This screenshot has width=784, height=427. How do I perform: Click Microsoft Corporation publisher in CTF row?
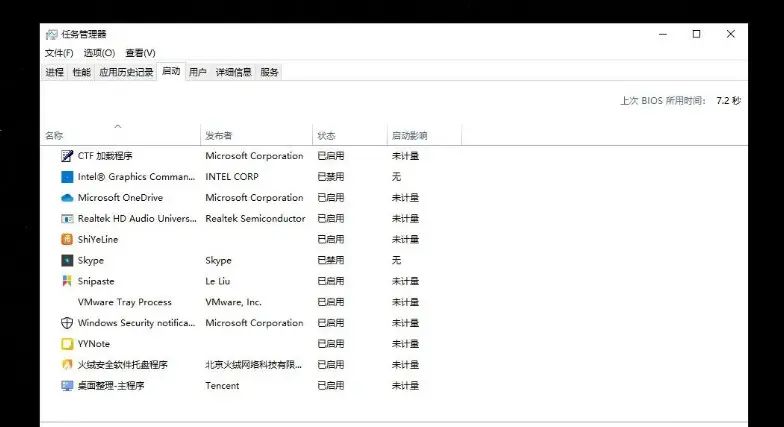(254, 156)
